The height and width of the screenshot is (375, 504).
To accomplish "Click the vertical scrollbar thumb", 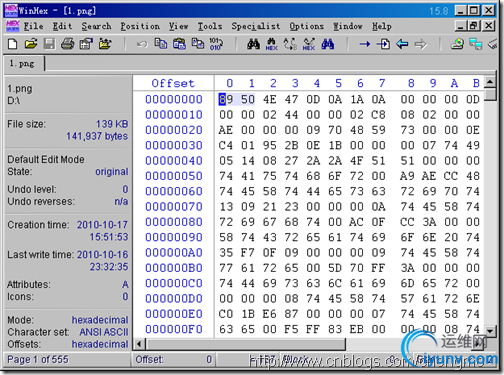I will click(x=490, y=94).
